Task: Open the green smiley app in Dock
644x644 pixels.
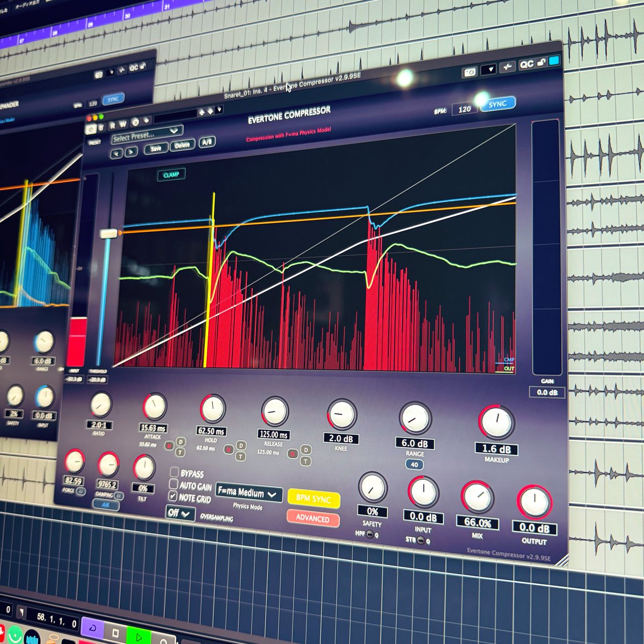Action: coord(15,634)
